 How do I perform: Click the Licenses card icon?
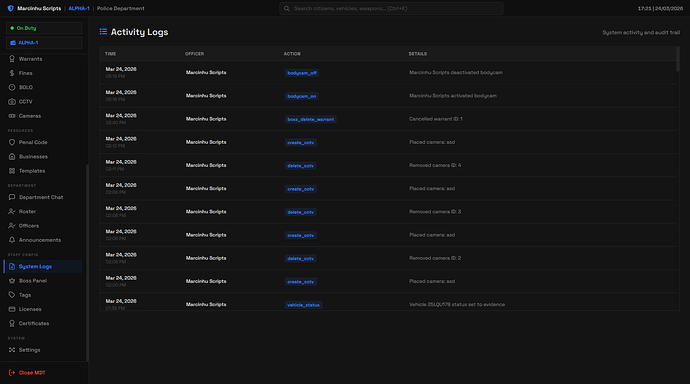(12, 309)
